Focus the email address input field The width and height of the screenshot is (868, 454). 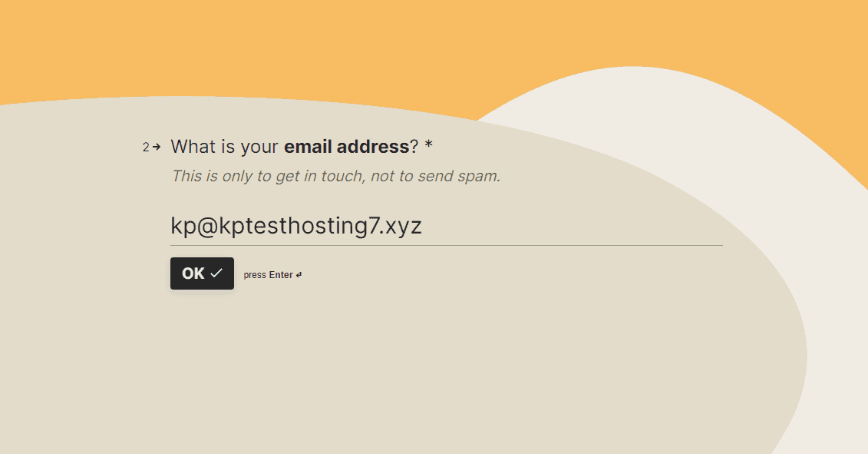click(x=445, y=227)
